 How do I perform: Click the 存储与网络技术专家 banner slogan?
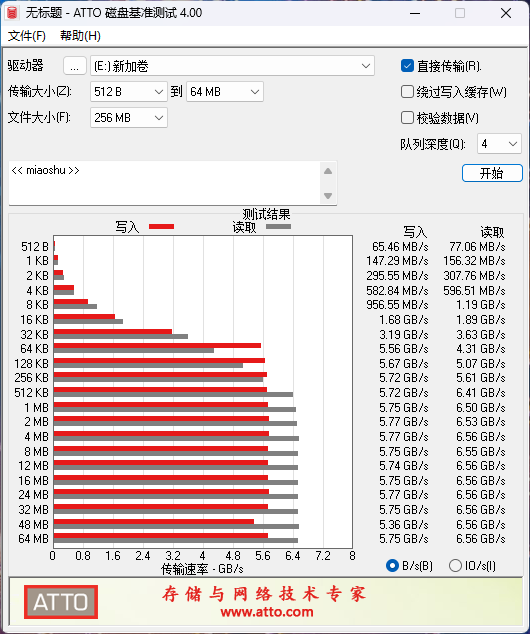pyautogui.click(x=264, y=594)
